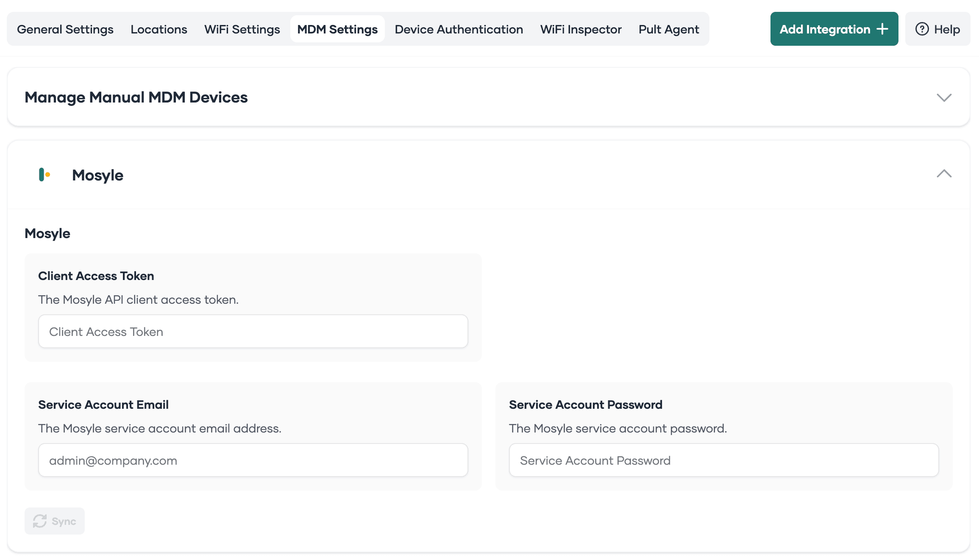Click the help question mark icon
The image size is (979, 560).
[x=923, y=29]
